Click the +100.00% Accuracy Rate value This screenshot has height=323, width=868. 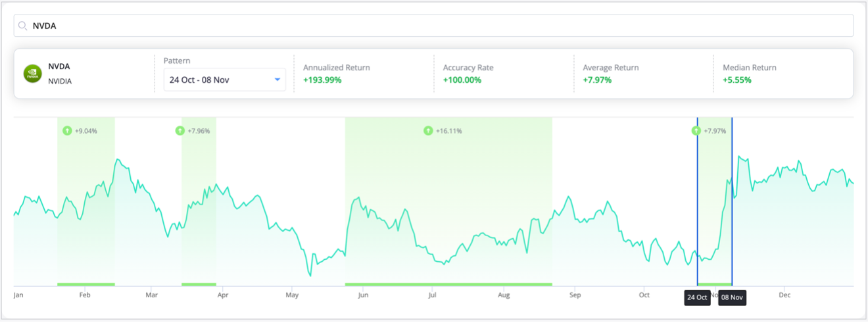click(462, 80)
